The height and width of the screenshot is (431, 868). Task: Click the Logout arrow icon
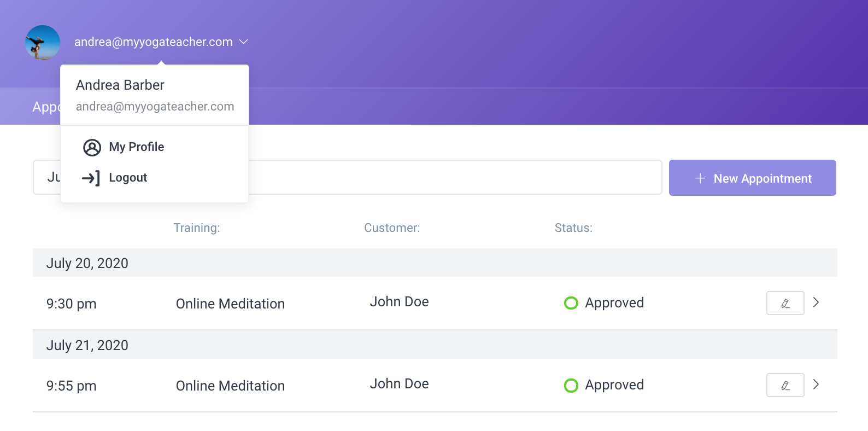pyautogui.click(x=92, y=177)
